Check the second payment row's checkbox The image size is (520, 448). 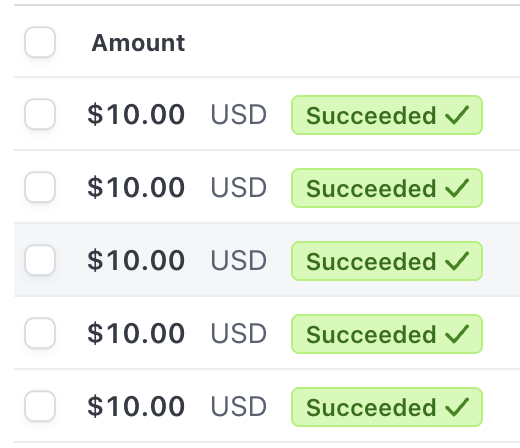pyautogui.click(x=40, y=187)
